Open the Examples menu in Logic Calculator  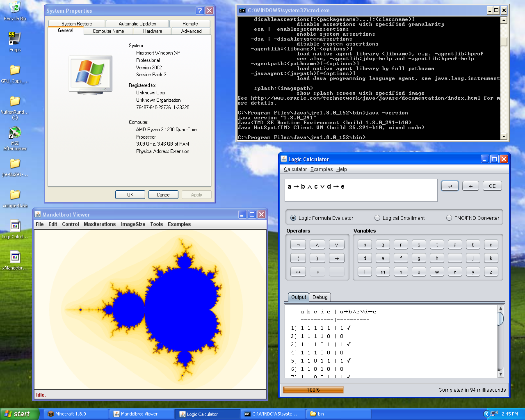(322, 169)
